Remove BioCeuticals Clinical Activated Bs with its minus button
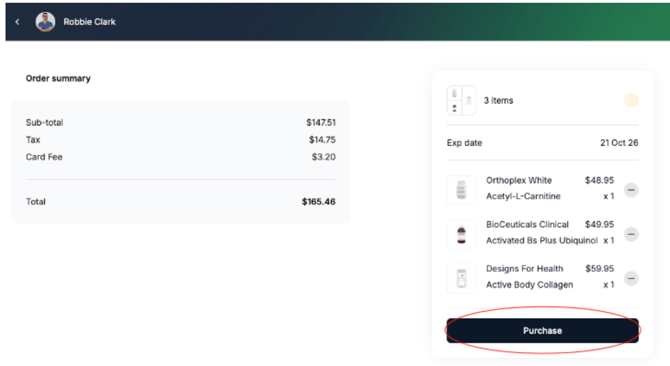 pyautogui.click(x=631, y=234)
